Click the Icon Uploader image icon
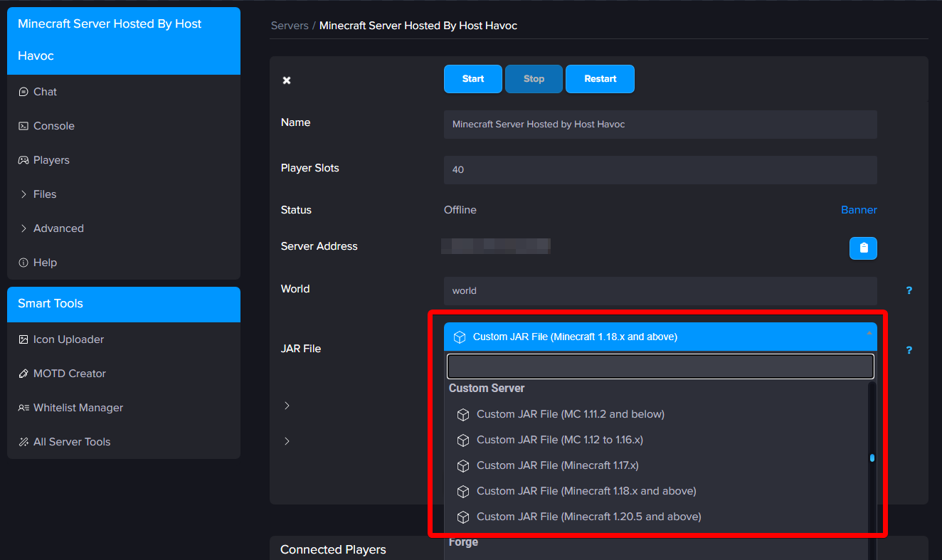 (23, 339)
